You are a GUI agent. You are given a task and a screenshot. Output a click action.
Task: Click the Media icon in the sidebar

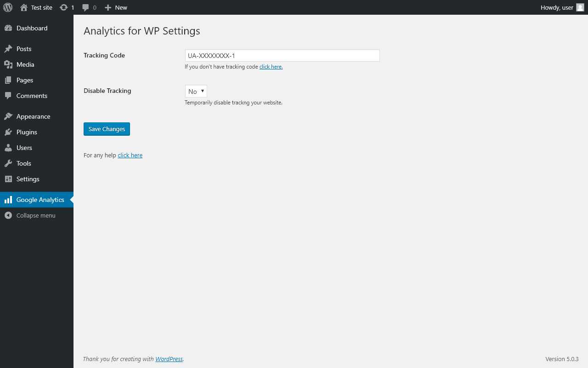(8, 64)
